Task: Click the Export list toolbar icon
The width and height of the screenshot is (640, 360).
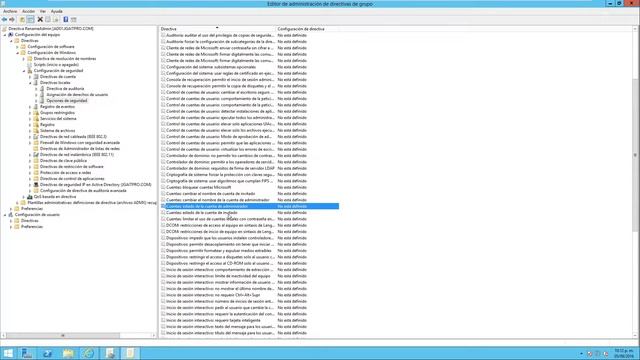Action: (56, 20)
